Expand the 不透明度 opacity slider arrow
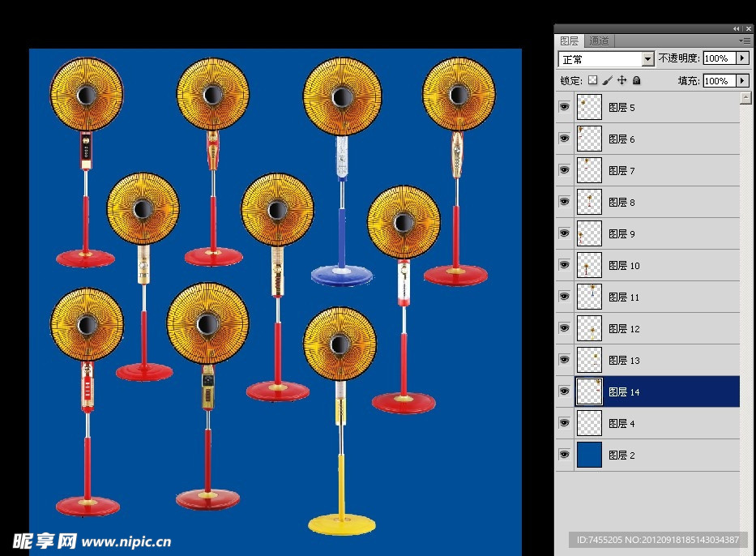The width and height of the screenshot is (756, 556). 742,58
